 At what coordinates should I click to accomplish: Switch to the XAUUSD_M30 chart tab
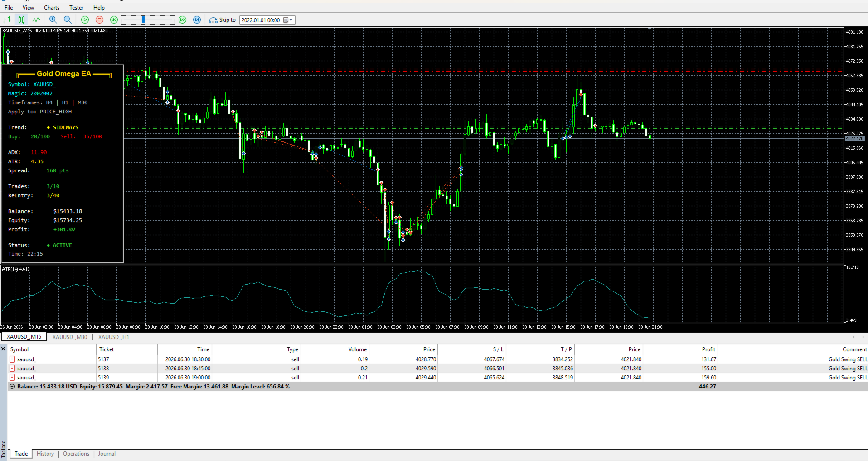click(x=70, y=337)
